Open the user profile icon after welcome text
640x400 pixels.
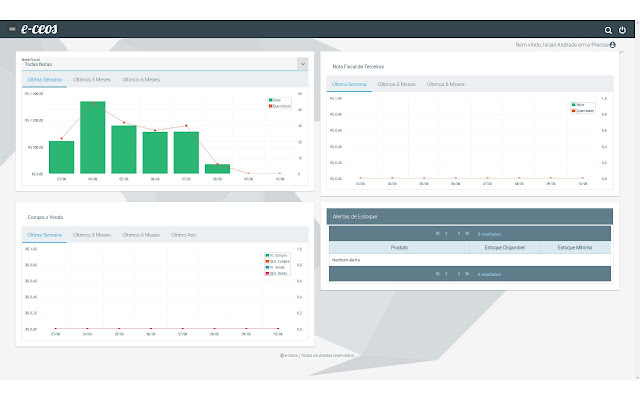(x=612, y=45)
